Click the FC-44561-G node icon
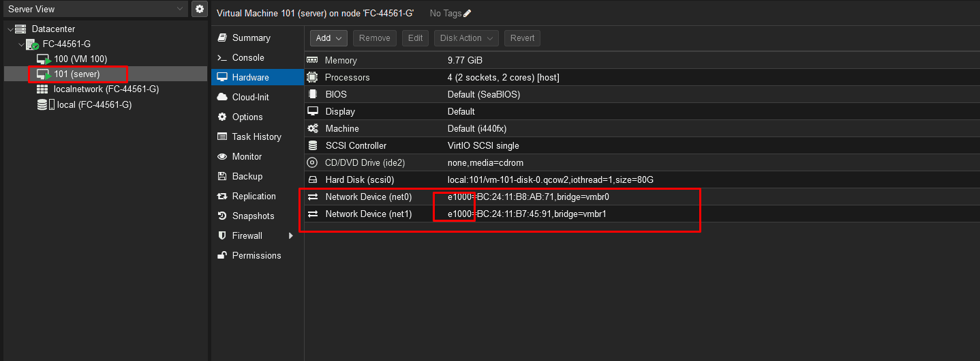 pyautogui.click(x=33, y=44)
